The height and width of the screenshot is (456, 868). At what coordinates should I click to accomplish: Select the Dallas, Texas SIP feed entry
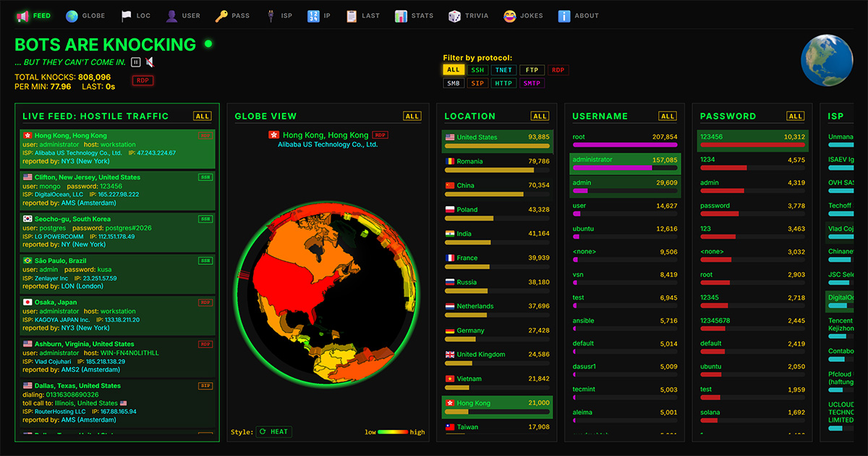tap(117, 403)
